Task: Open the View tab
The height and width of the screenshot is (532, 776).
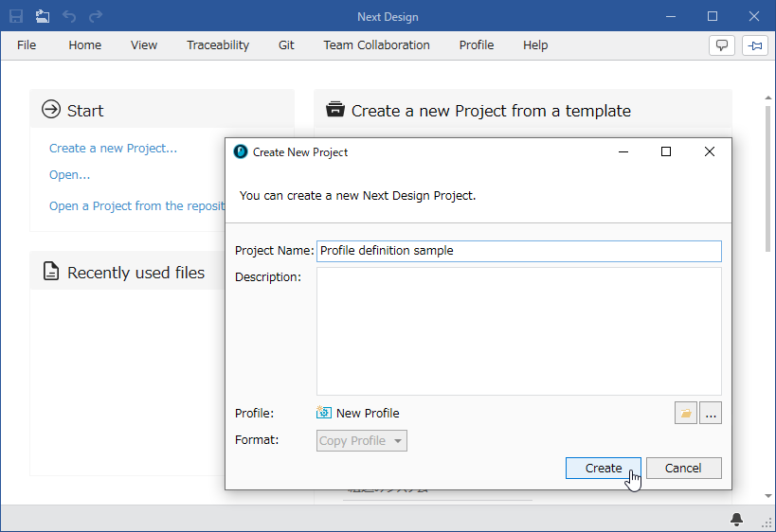Action: [x=143, y=45]
